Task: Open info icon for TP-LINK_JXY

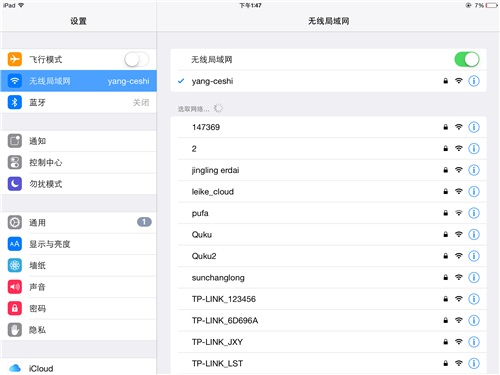Action: tap(474, 342)
